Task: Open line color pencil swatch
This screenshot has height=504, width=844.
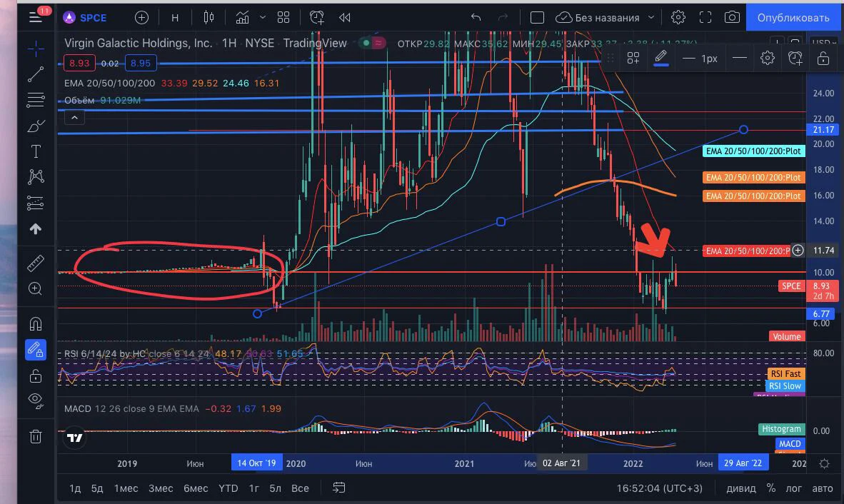Action: 661,58
